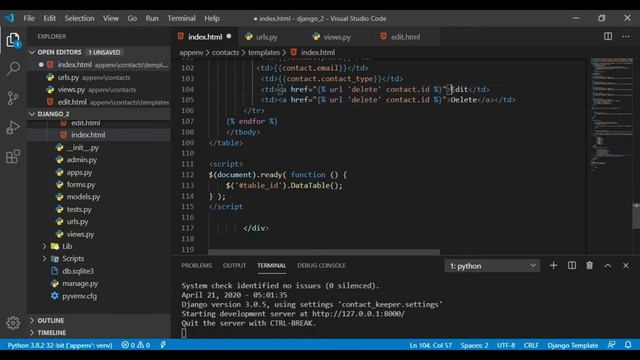Click the editor horizontal scrollbar
Image resolution: width=640 pixels, height=360 pixels.
[x=324, y=252]
